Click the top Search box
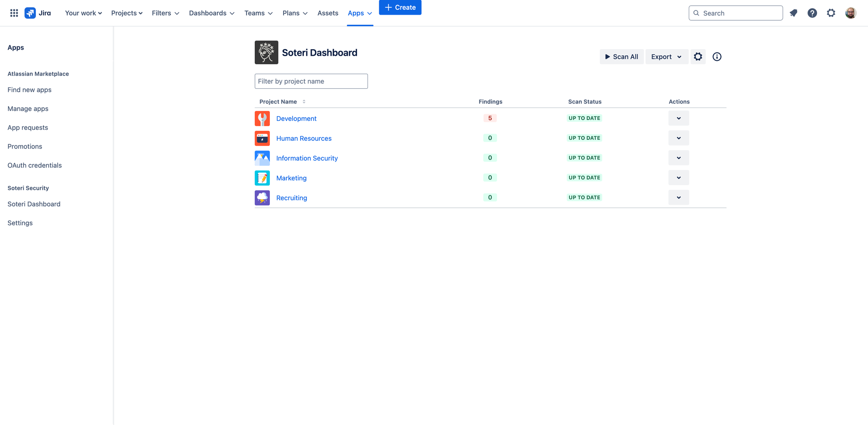Viewport: 868px width, 425px height. click(736, 13)
